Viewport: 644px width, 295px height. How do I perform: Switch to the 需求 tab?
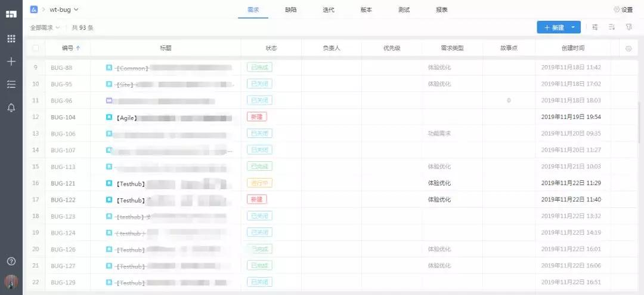point(253,10)
